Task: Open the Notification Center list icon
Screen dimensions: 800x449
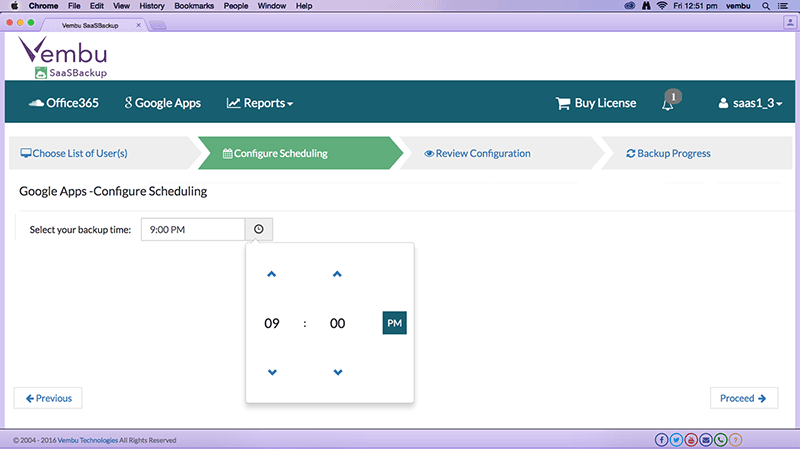Action: 783,6
